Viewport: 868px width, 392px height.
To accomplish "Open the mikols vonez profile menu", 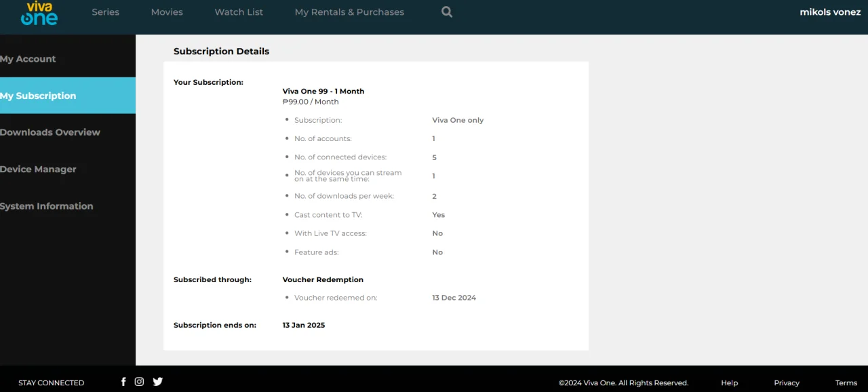I will pyautogui.click(x=830, y=12).
